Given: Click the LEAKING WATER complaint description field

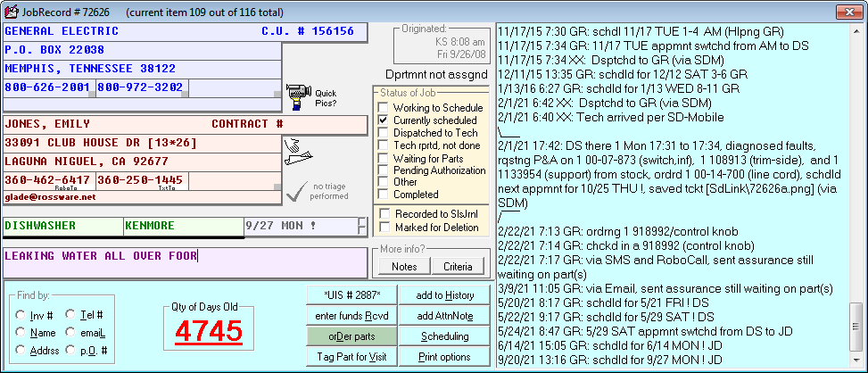Looking at the screenshot, I should pos(186,262).
